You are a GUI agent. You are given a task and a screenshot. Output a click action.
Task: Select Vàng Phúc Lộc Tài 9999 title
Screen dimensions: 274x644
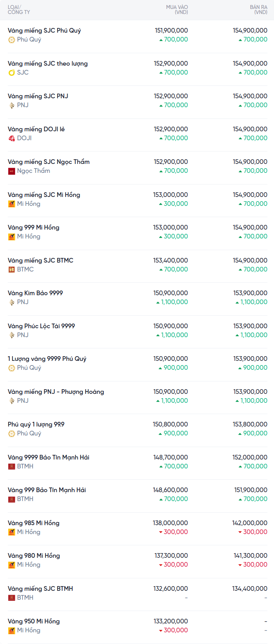[x=41, y=326]
